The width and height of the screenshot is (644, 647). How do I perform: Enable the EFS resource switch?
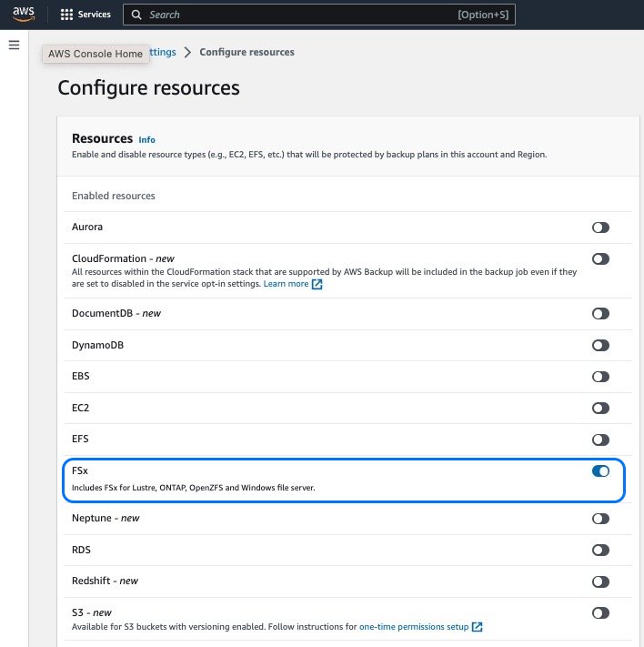(x=600, y=440)
